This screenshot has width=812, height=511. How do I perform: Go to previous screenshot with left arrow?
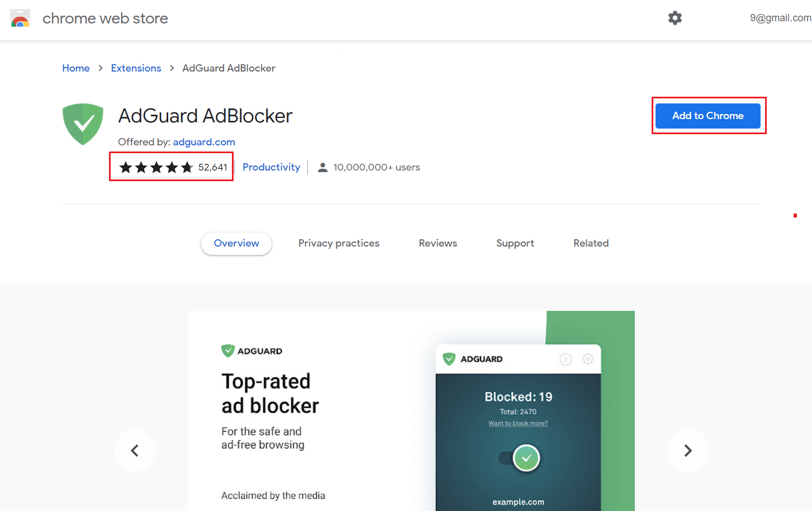(x=135, y=450)
